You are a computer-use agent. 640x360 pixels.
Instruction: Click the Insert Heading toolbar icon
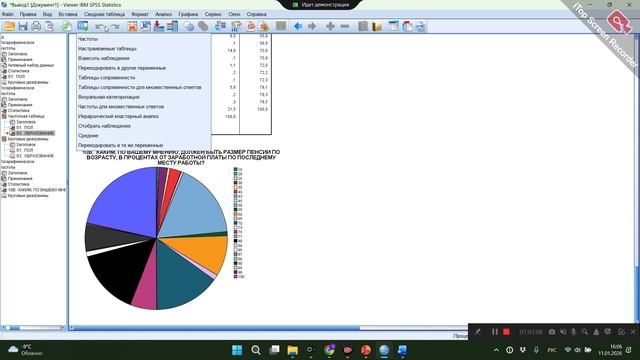[x=394, y=27]
